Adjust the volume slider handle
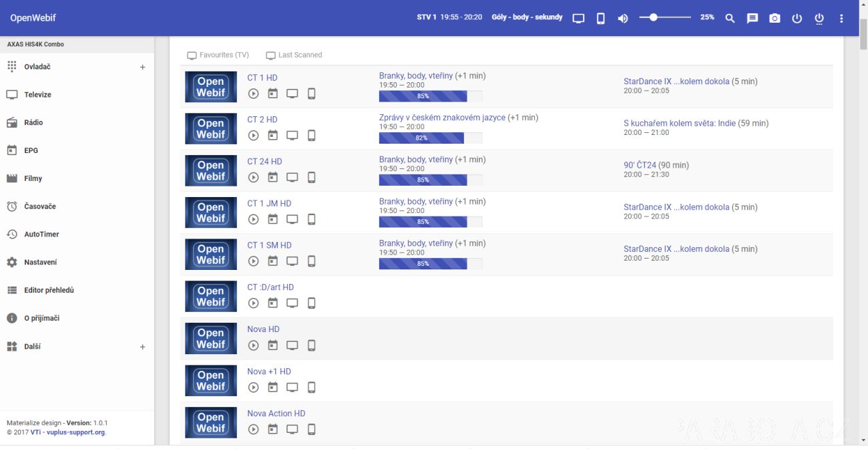868x449 pixels. (x=653, y=17)
